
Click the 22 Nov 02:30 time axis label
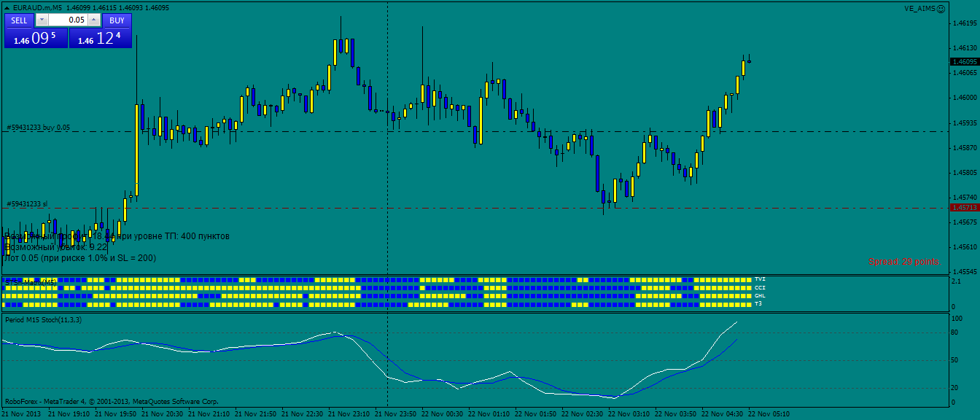[582, 413]
